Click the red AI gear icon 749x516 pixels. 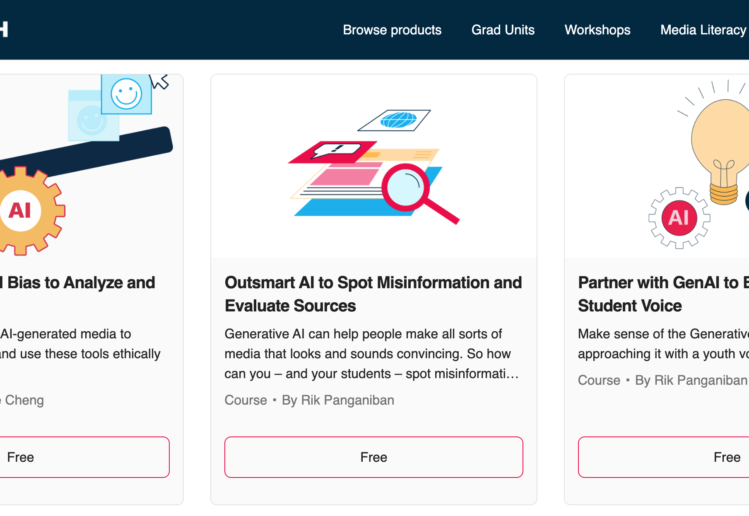coord(679,217)
